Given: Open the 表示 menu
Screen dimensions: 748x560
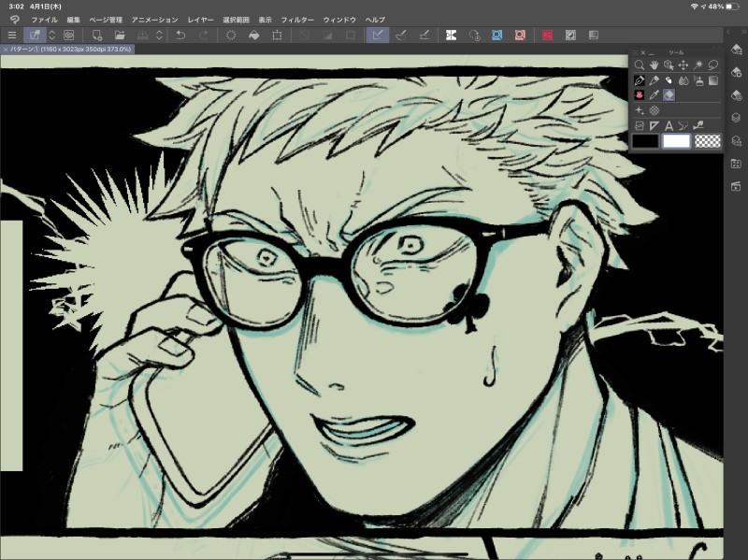Looking at the screenshot, I should (266, 20).
